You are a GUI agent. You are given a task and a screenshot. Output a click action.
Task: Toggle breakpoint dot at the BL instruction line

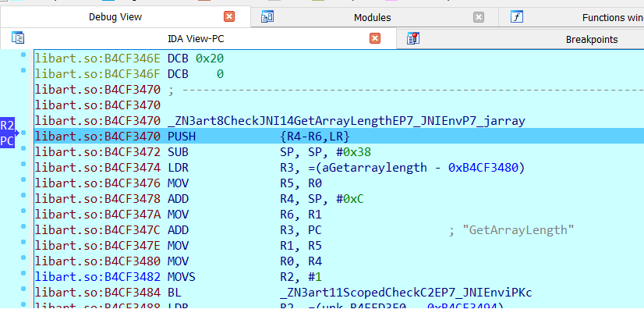23,289
